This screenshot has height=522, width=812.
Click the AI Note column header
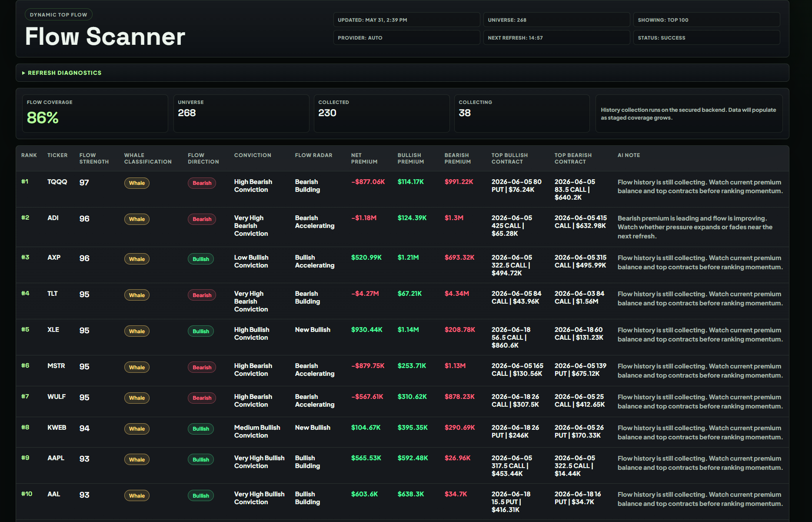pos(629,155)
